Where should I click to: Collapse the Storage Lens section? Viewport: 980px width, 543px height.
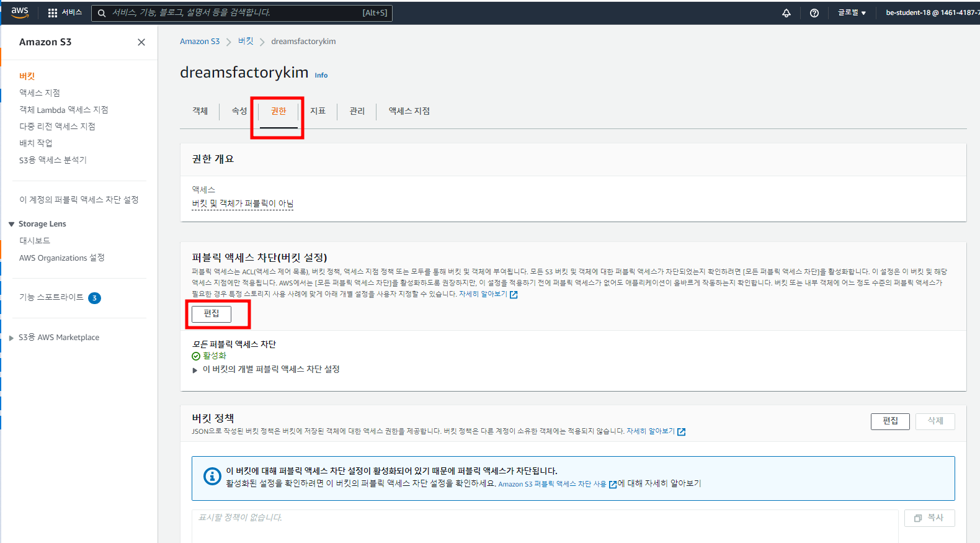pos(11,224)
